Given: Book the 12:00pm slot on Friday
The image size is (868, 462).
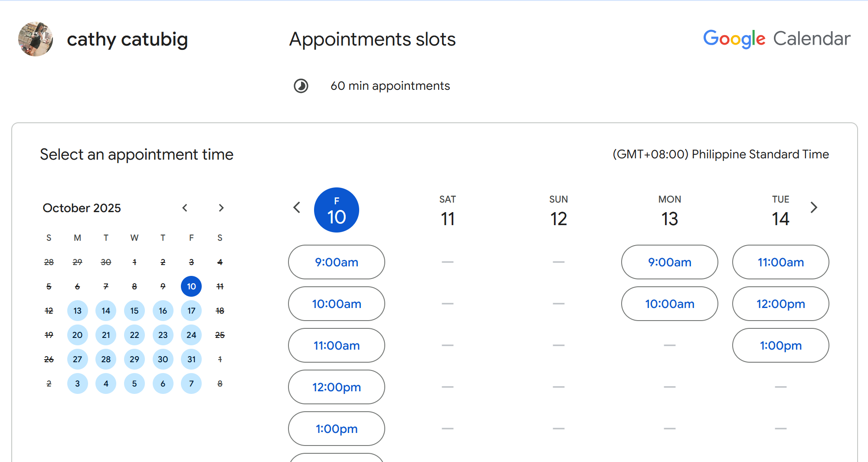Looking at the screenshot, I should 337,387.
